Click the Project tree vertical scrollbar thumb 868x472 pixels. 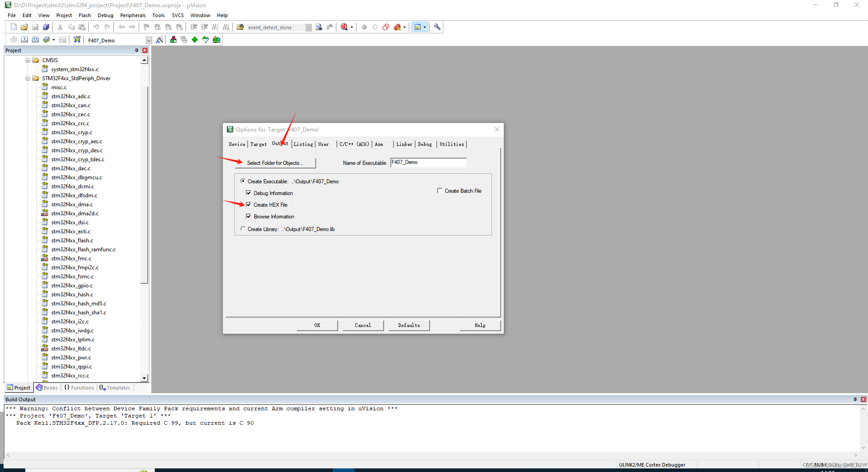145,185
